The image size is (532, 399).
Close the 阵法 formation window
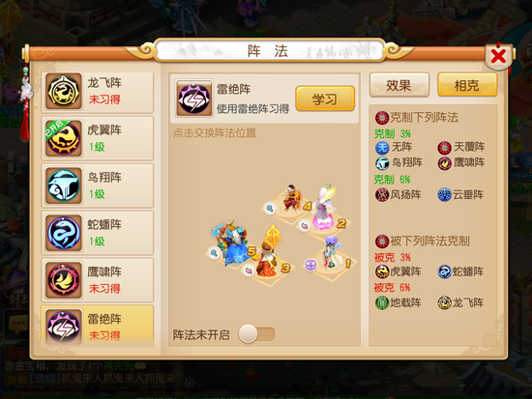(498, 56)
